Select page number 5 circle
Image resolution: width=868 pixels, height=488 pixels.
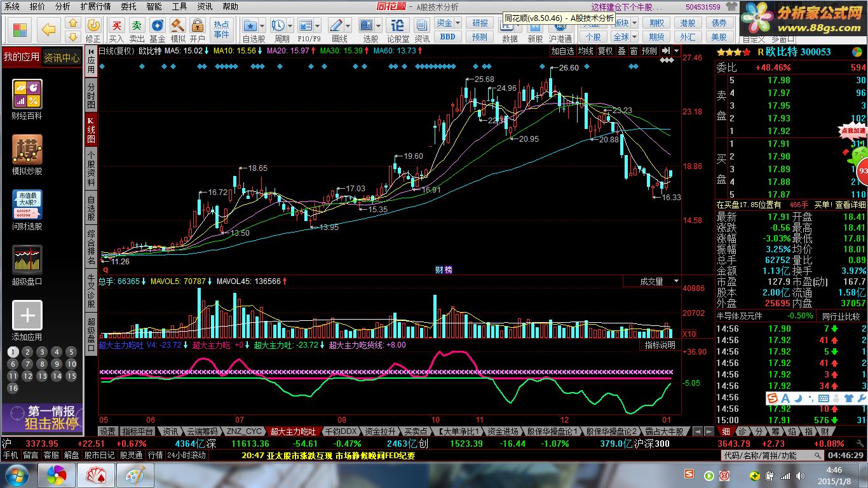[x=72, y=352]
